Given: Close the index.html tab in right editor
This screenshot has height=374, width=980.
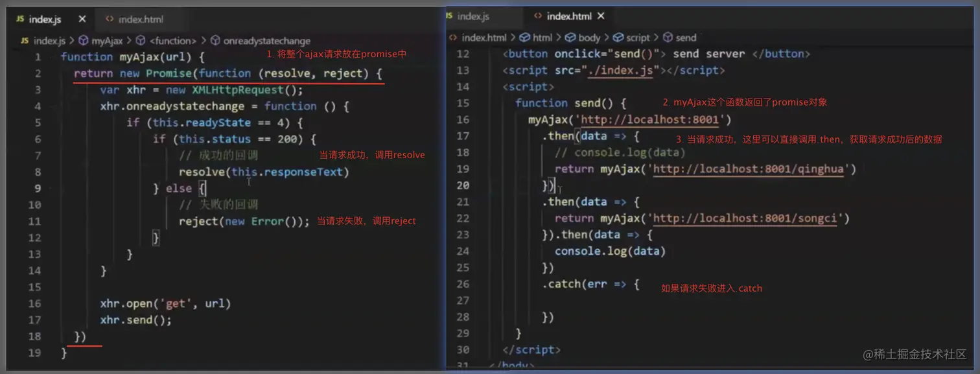Looking at the screenshot, I should click(x=601, y=16).
